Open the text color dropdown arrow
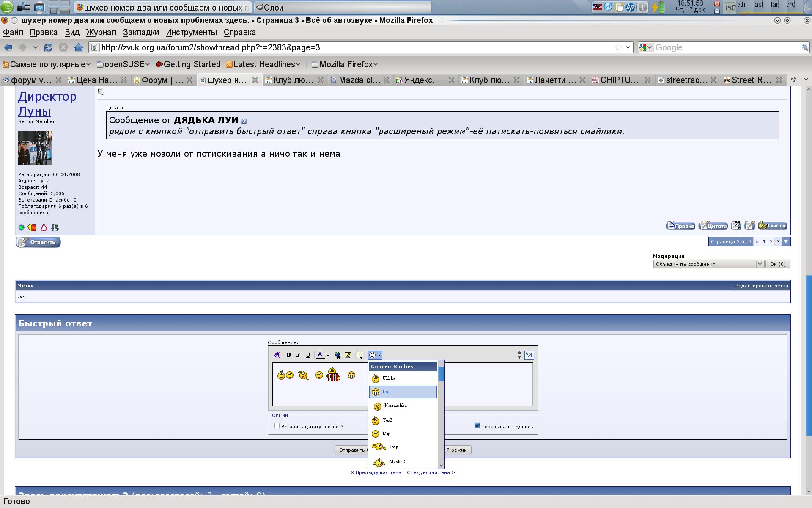 tap(328, 356)
